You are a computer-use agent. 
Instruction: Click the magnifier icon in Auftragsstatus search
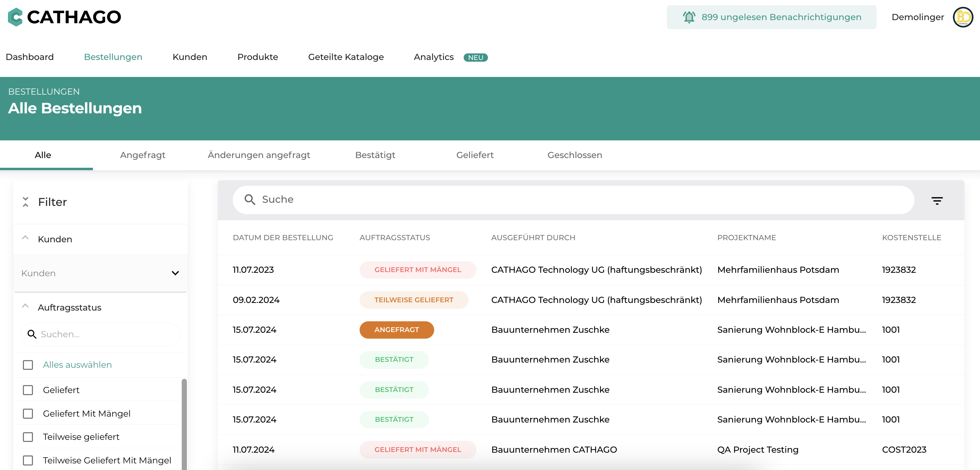point(32,334)
